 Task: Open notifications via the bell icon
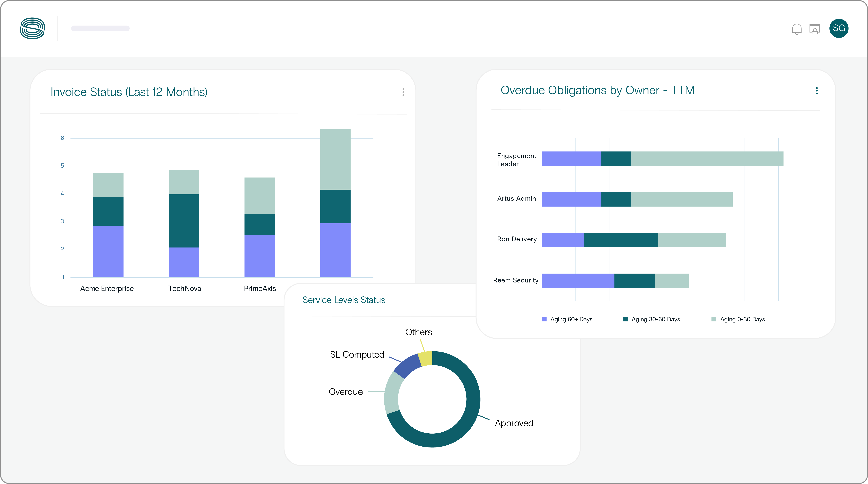797,29
